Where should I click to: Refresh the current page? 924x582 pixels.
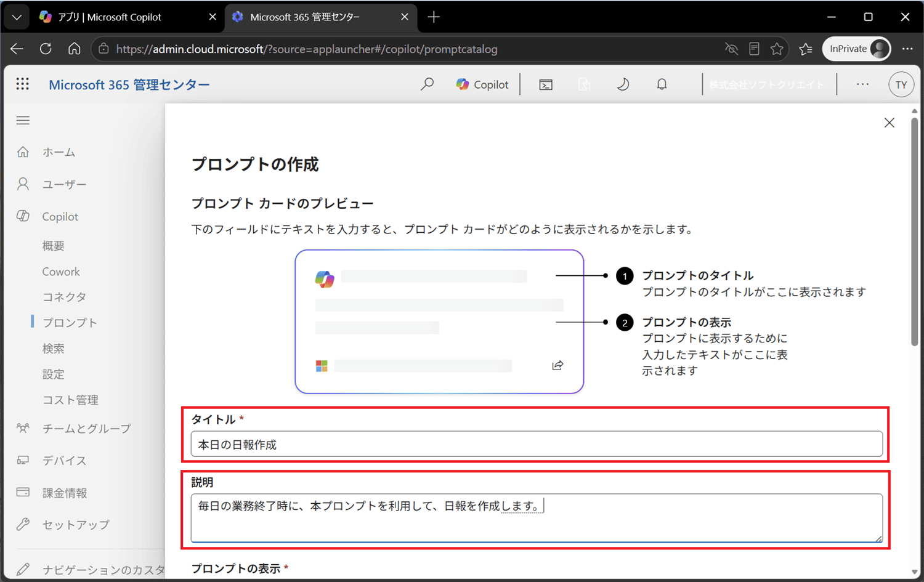[46, 49]
